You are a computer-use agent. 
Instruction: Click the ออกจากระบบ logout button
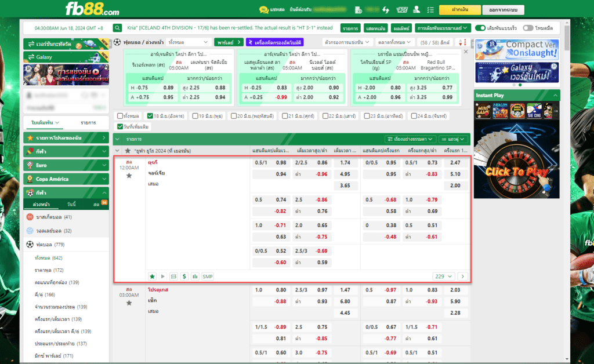[x=504, y=10]
